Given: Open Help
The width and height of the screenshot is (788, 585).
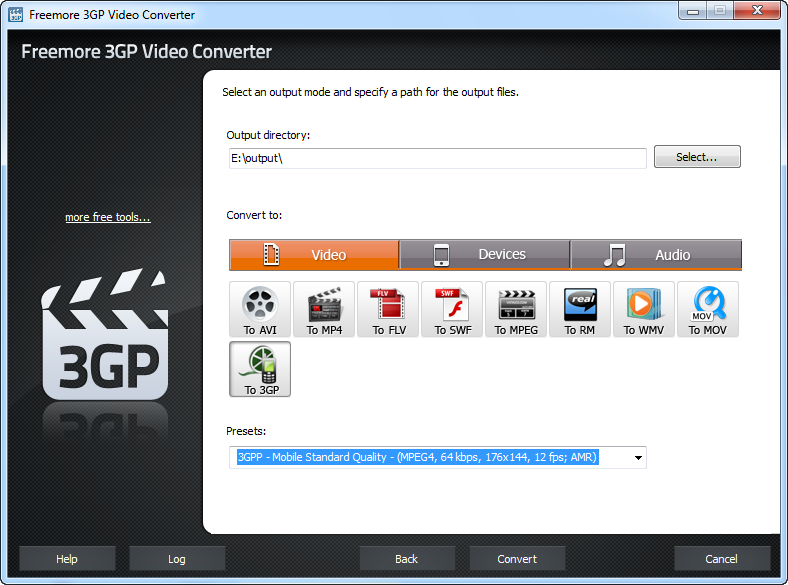Looking at the screenshot, I should tap(67, 559).
